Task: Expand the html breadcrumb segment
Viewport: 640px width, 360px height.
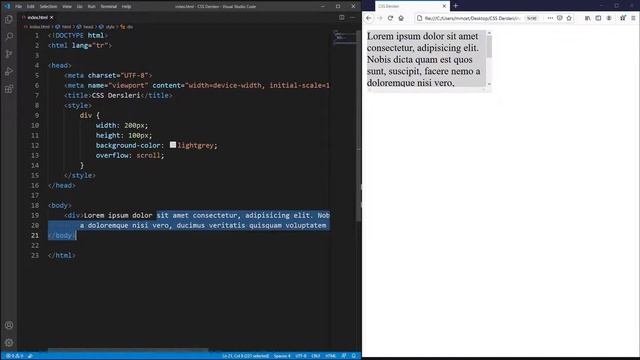Action: 63,27
